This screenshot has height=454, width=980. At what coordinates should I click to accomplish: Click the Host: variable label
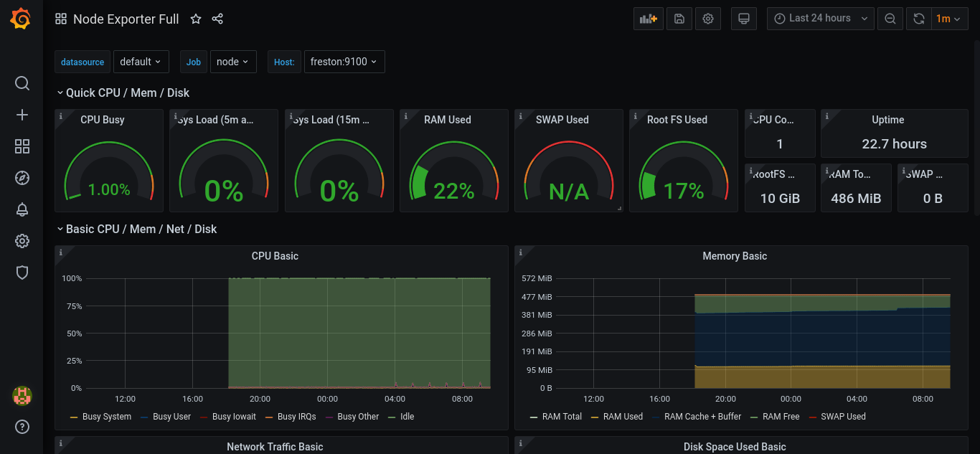[284, 62]
